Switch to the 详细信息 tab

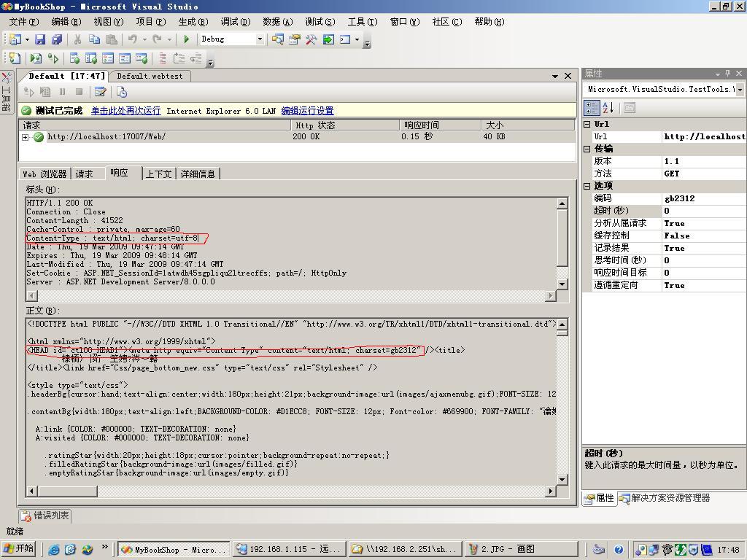coord(198,174)
